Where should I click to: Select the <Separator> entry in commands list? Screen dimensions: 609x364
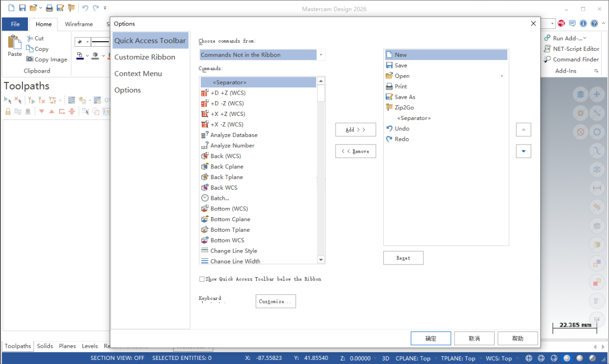[258, 82]
